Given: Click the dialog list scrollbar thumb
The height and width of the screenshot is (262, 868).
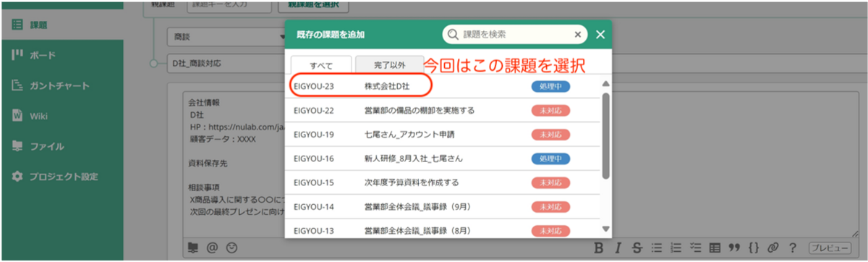Looking at the screenshot, I should [x=606, y=135].
